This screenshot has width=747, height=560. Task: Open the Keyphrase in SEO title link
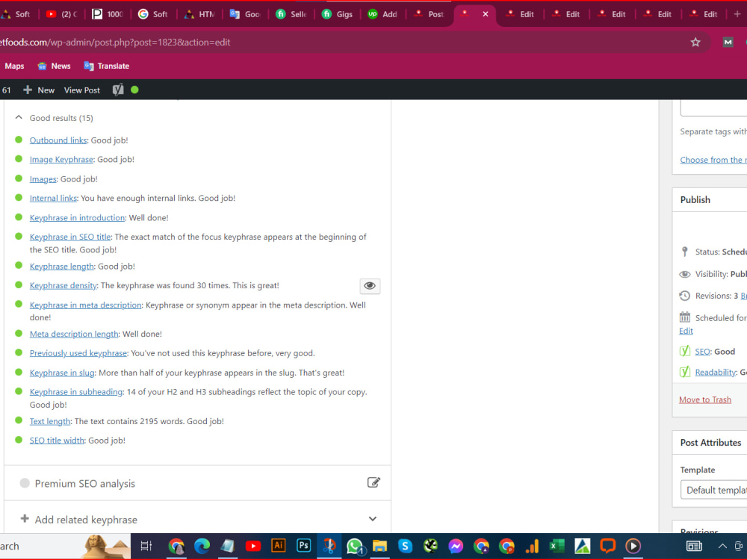[x=70, y=237]
